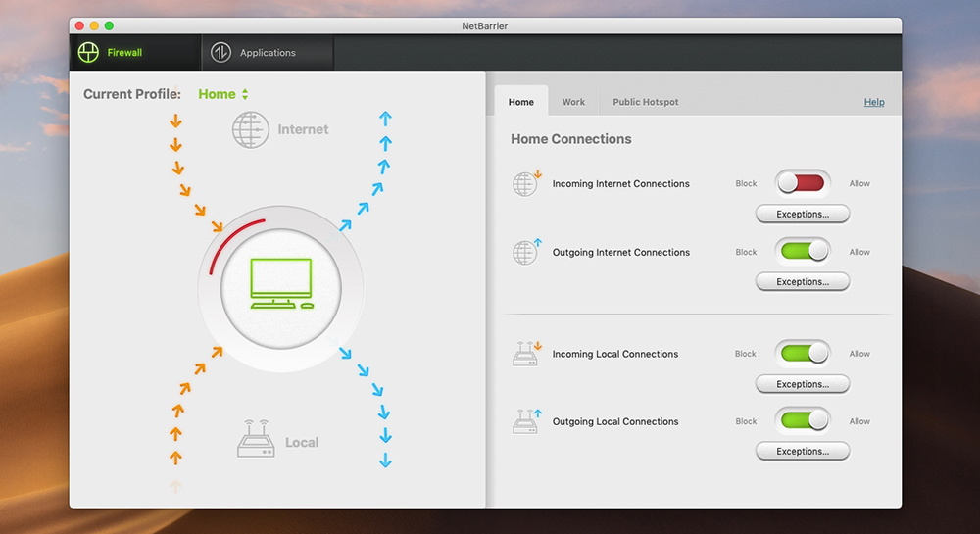Click Allow label beside Incoming Internet switch
This screenshot has width=980, height=534.
click(859, 183)
